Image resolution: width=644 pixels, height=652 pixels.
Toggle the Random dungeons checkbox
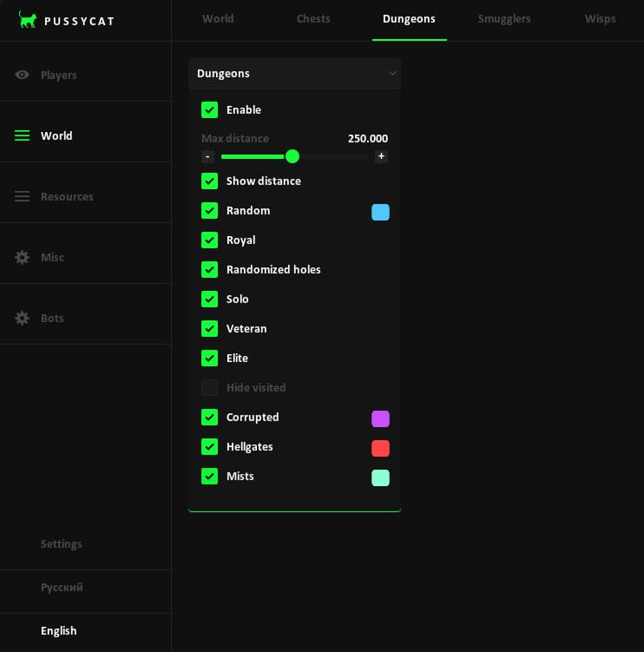(x=209, y=210)
